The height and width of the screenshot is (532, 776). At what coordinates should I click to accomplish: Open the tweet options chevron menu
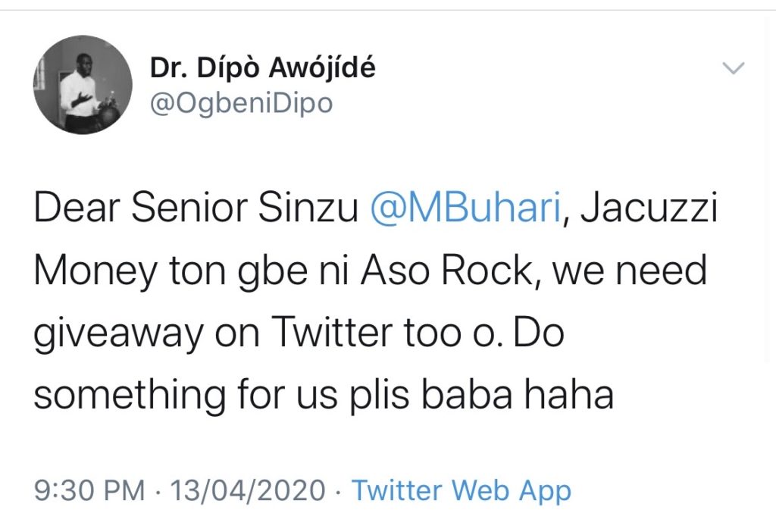(734, 69)
